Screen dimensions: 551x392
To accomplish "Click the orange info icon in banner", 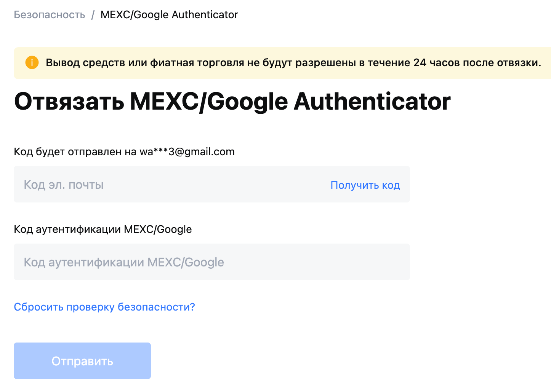I will 32,62.
